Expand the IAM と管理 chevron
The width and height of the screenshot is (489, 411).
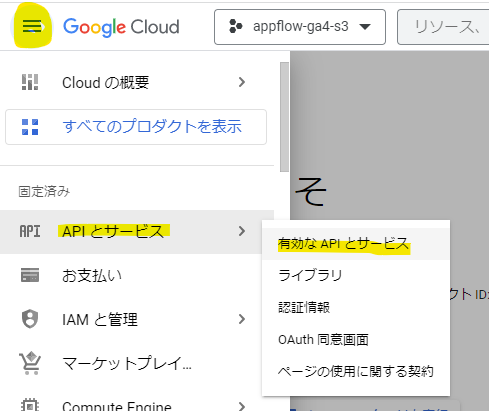(242, 319)
